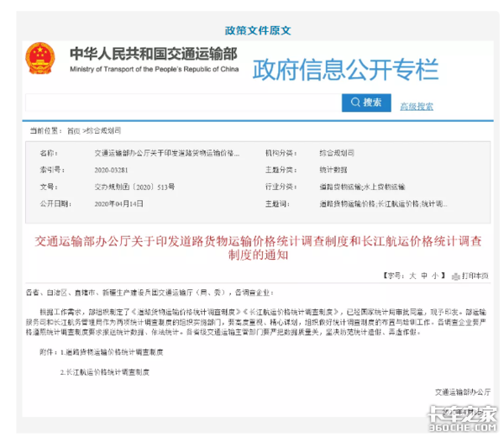Viewport: 504px width, 437px height.
Task: Go to 首页 in the breadcrumb
Action: (74, 132)
